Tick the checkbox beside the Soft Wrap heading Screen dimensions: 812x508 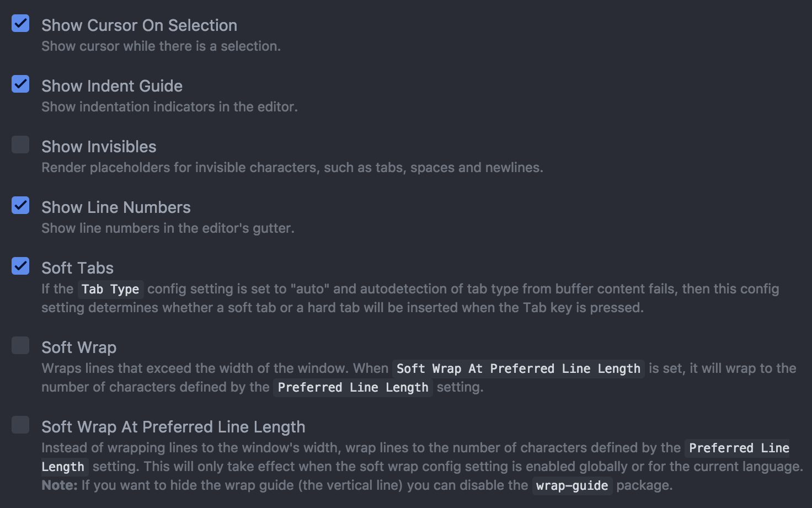[x=20, y=345]
